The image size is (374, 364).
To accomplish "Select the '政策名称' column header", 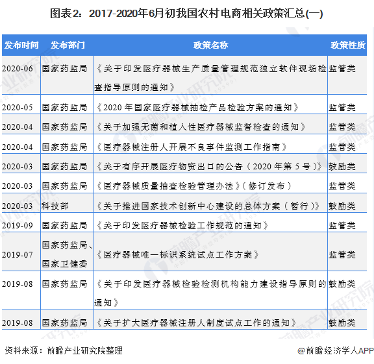I will coord(211,45).
